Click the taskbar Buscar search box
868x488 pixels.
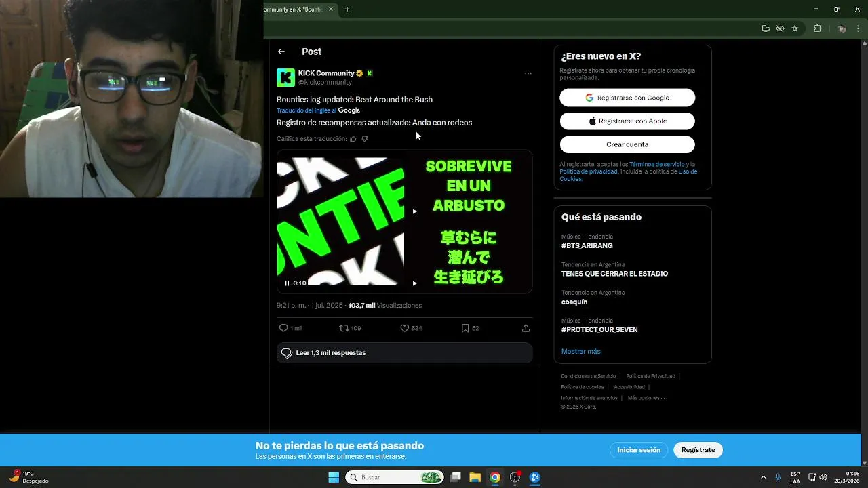395,477
